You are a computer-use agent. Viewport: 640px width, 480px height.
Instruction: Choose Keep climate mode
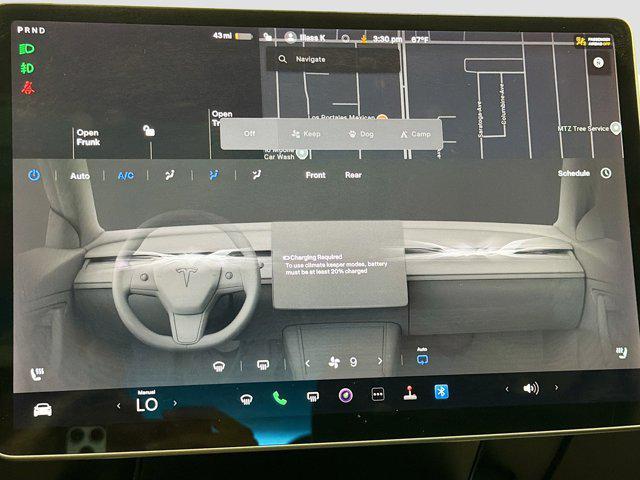pos(306,134)
